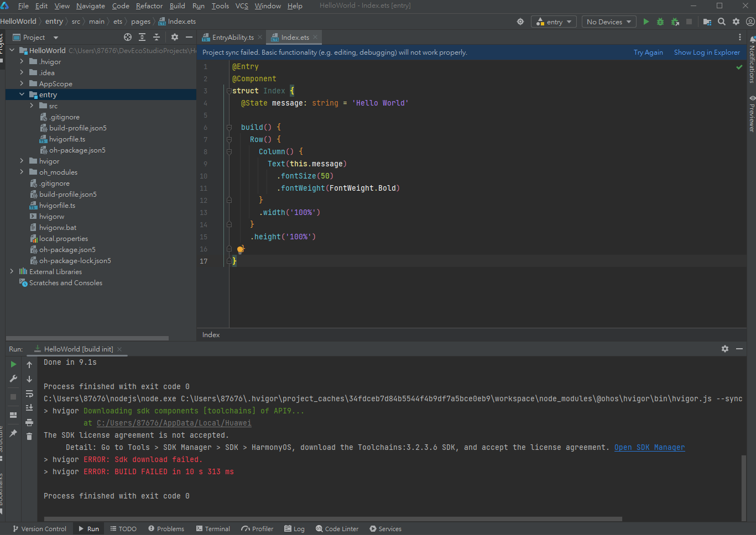Viewport: 756px width, 535px height.
Task: Open Search Everywhere magnifier icon
Action: tap(722, 22)
